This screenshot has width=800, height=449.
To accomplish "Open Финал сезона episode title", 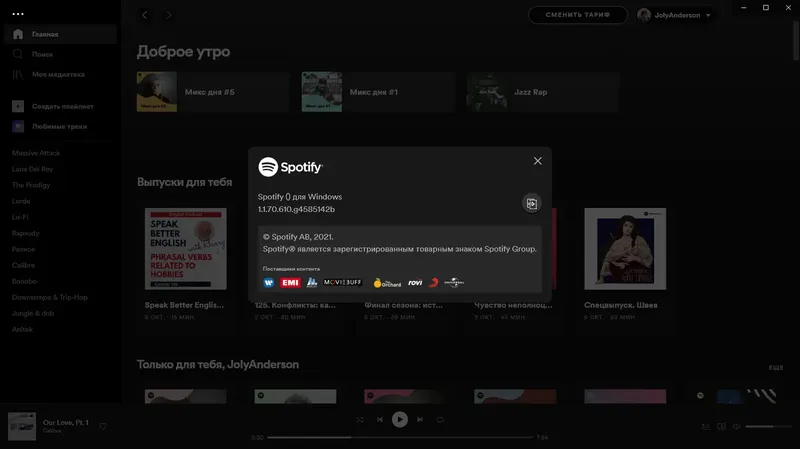I will coord(404,305).
